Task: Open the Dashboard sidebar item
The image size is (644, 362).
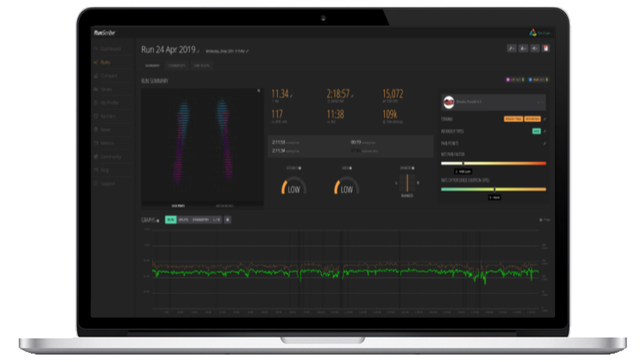Action: tap(110, 49)
